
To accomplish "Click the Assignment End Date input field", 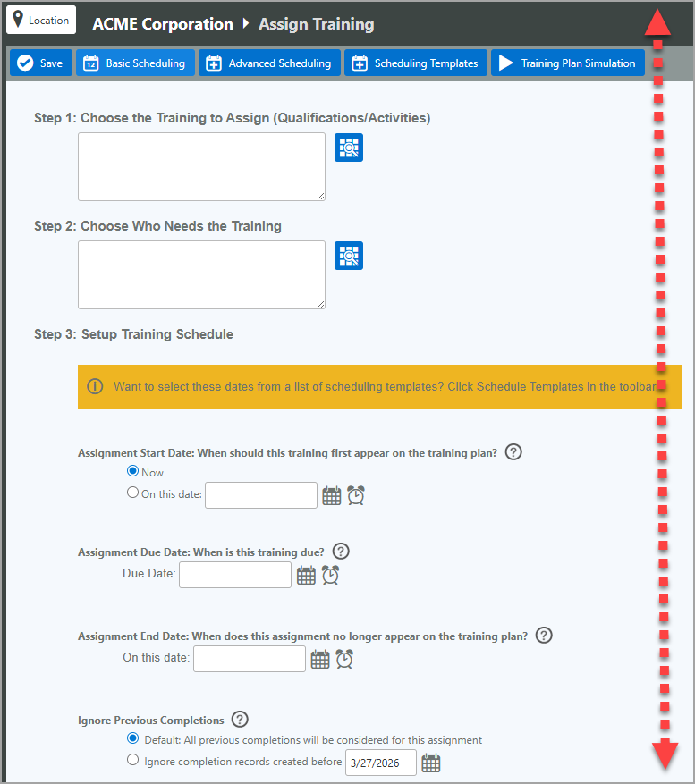I will pyautogui.click(x=250, y=659).
